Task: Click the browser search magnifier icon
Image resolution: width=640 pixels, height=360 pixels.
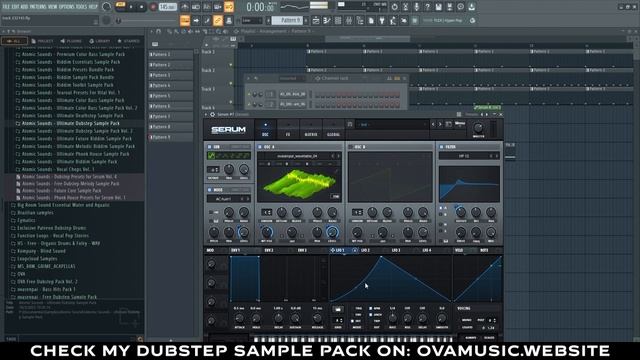Action: 140,339
